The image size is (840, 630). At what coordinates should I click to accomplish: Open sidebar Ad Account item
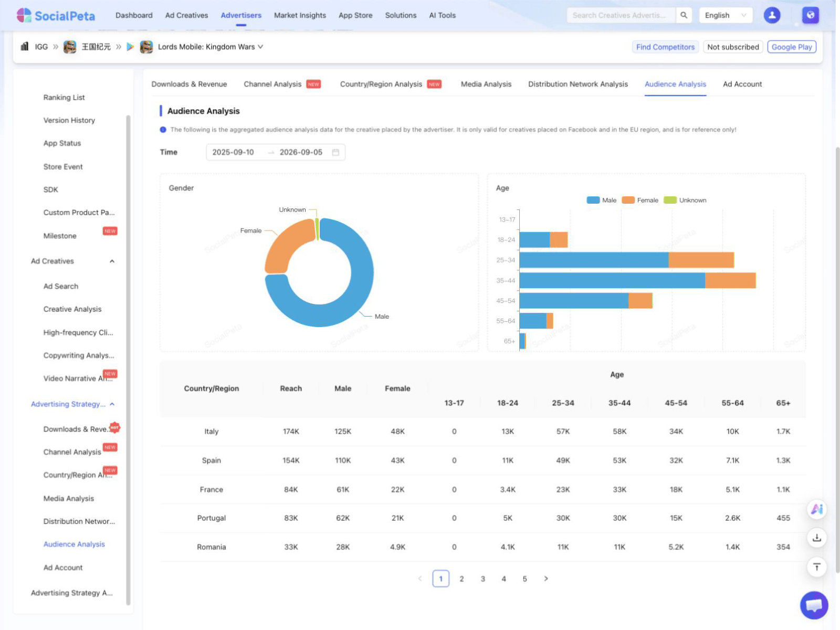point(63,568)
